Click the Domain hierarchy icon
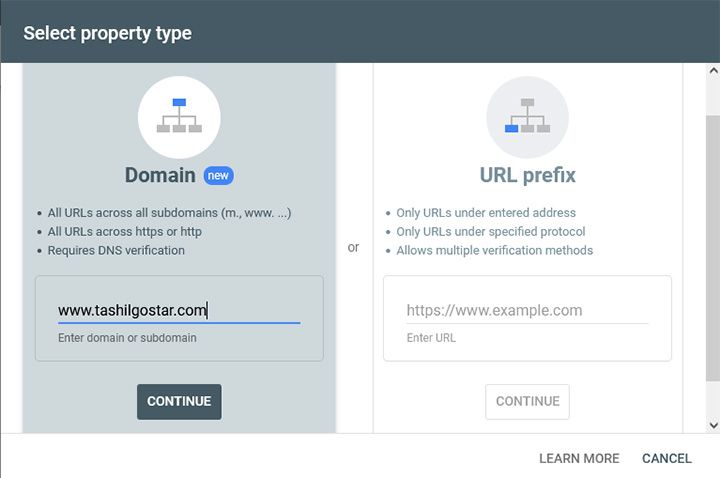The image size is (720, 478). [x=179, y=117]
